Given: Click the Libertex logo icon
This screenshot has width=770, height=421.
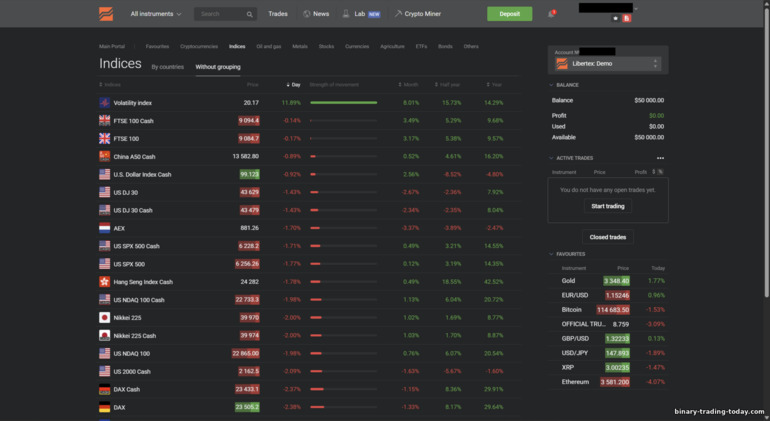Looking at the screenshot, I should (x=106, y=14).
